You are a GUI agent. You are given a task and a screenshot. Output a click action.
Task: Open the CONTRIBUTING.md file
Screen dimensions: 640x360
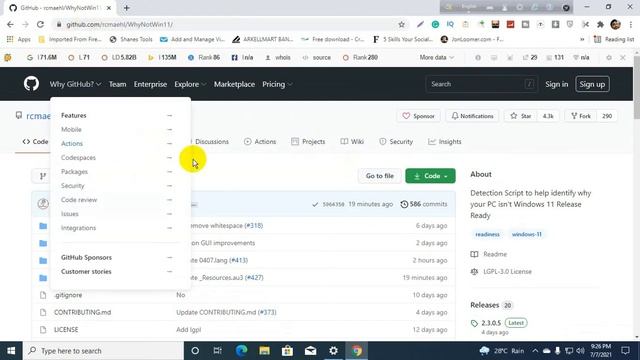pos(82,312)
